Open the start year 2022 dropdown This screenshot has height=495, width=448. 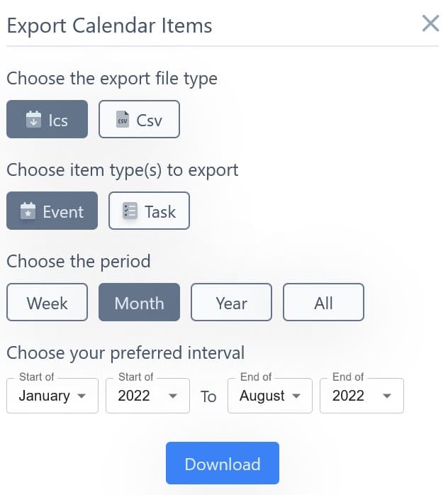coord(147,396)
